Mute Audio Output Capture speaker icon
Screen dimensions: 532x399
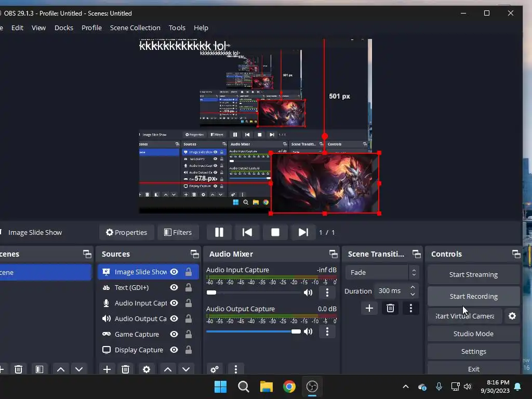(x=308, y=331)
